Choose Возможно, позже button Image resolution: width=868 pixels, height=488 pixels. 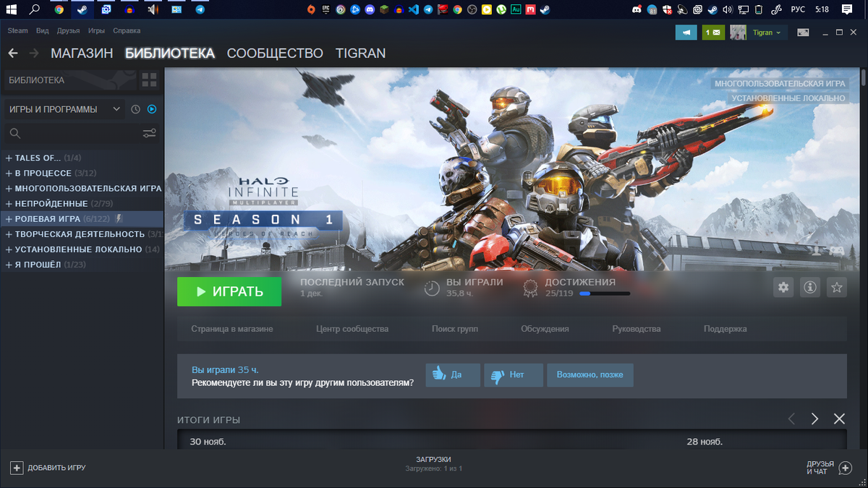(590, 375)
